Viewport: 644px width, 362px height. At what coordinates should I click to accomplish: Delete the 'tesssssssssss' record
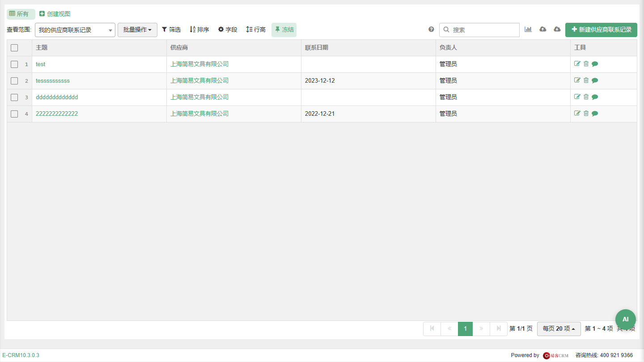coord(586,80)
